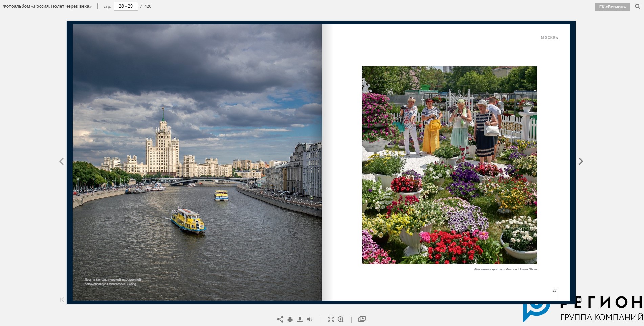The width and height of the screenshot is (644, 326).
Task: Click the printed page number 27
Action: 554,290
